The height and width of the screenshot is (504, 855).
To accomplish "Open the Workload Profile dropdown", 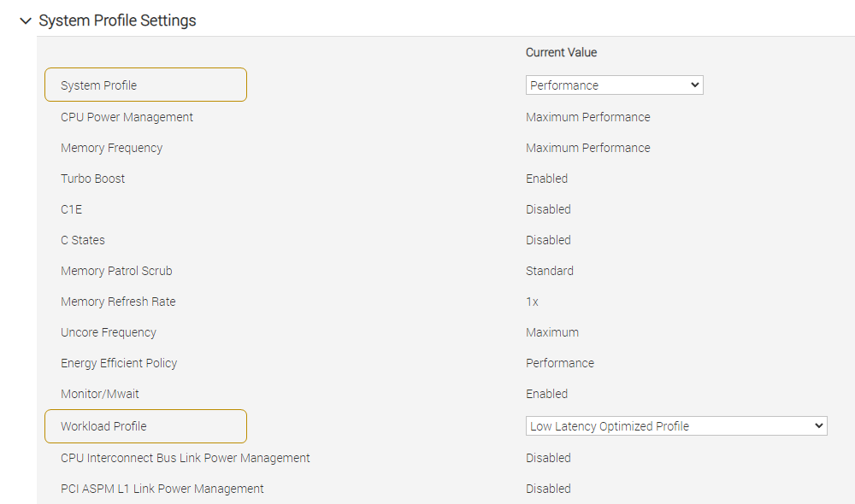I will click(675, 426).
